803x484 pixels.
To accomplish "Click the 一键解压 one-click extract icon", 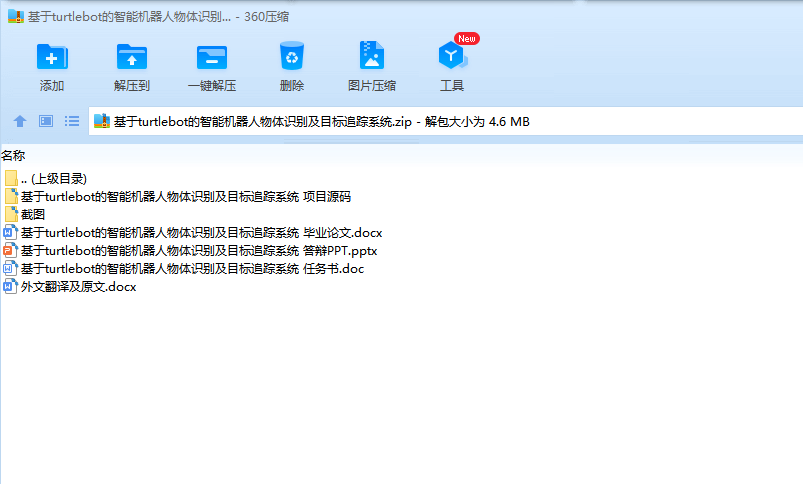I will (212, 57).
